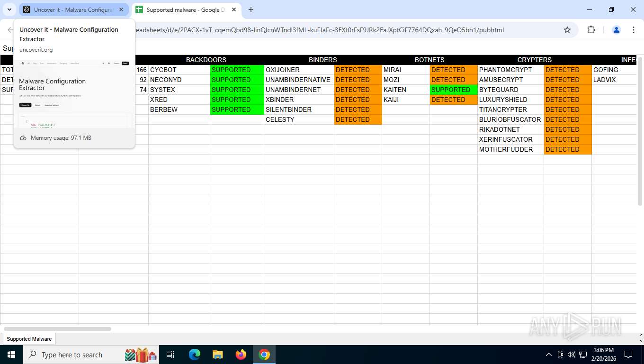
Task: Select the BOTNETS header cell
Action: click(x=429, y=60)
